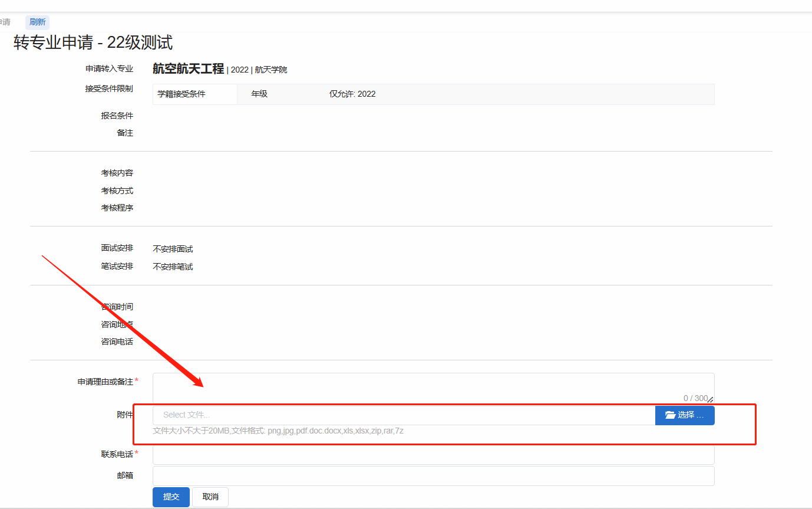Click the Select 文件 attachment field
Viewport: 812px width, 509px height.
click(404, 415)
